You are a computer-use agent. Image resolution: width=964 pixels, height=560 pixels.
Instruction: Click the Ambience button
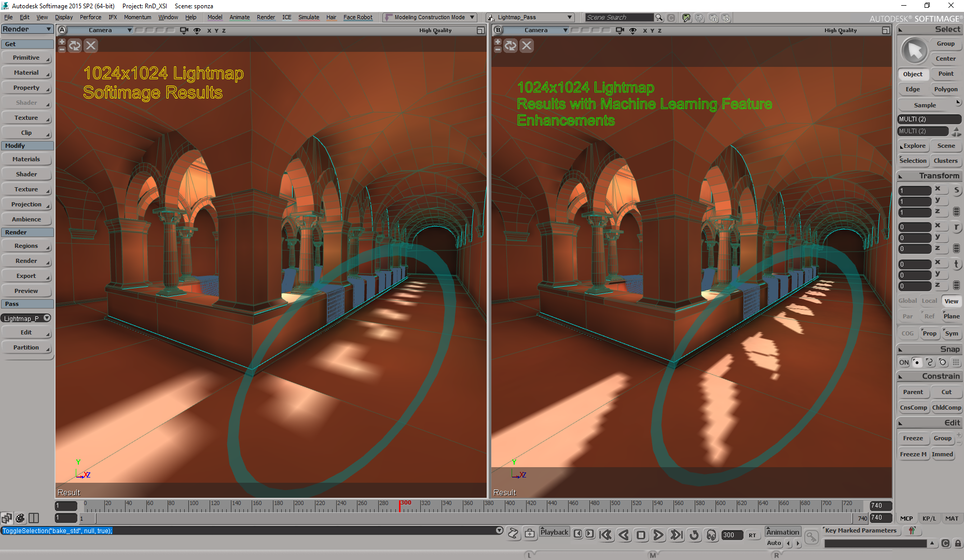(x=26, y=219)
